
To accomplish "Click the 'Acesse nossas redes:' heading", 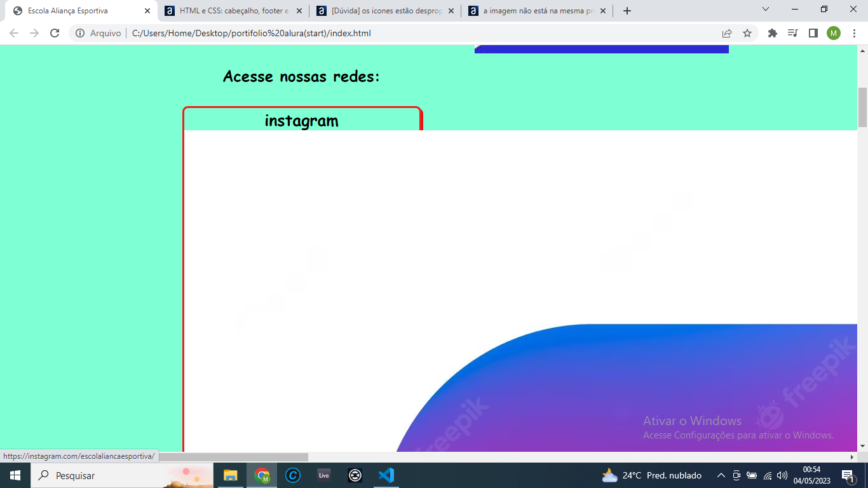I will 301,76.
